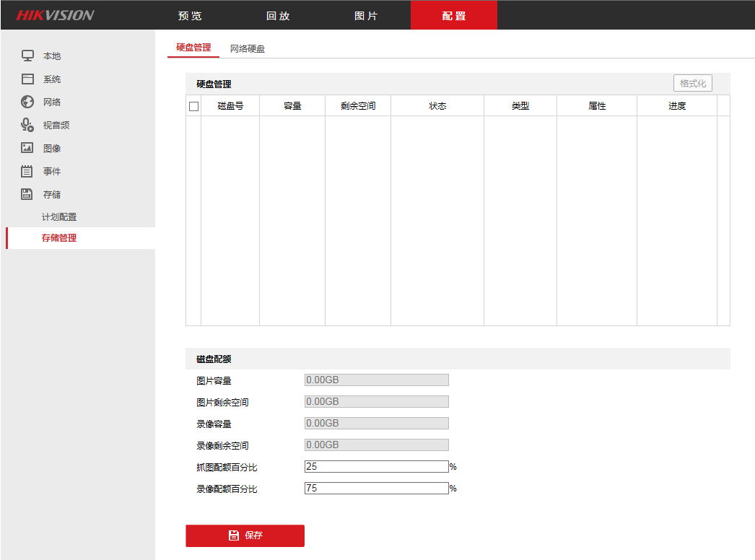Open the 图片 picture tab

[x=366, y=15]
